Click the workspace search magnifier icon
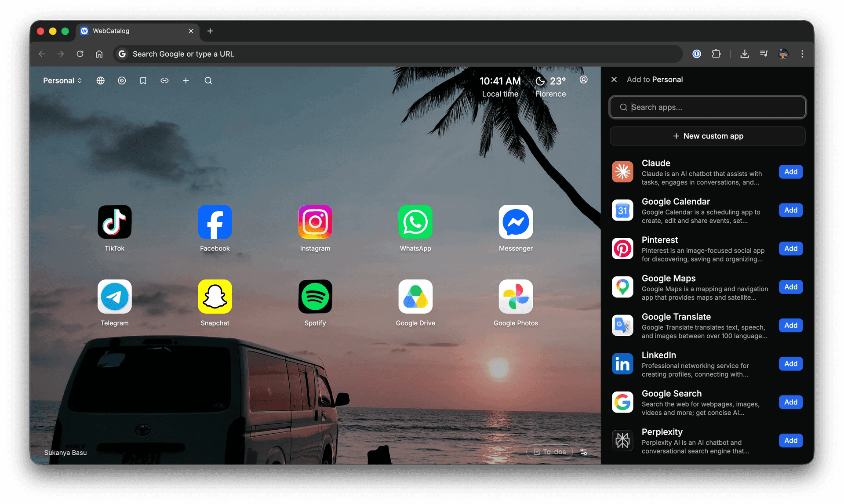This screenshot has height=504, width=844. [208, 80]
